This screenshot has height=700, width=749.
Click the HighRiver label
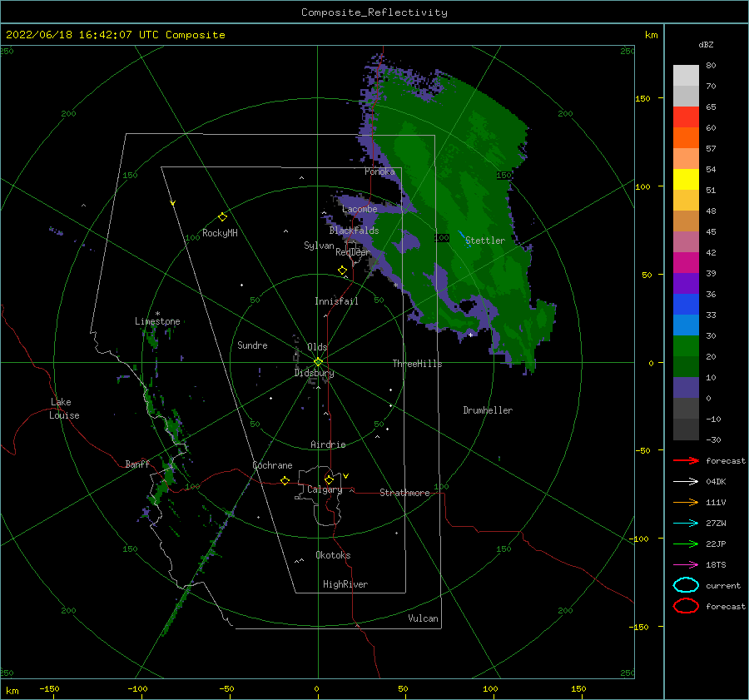(345, 584)
